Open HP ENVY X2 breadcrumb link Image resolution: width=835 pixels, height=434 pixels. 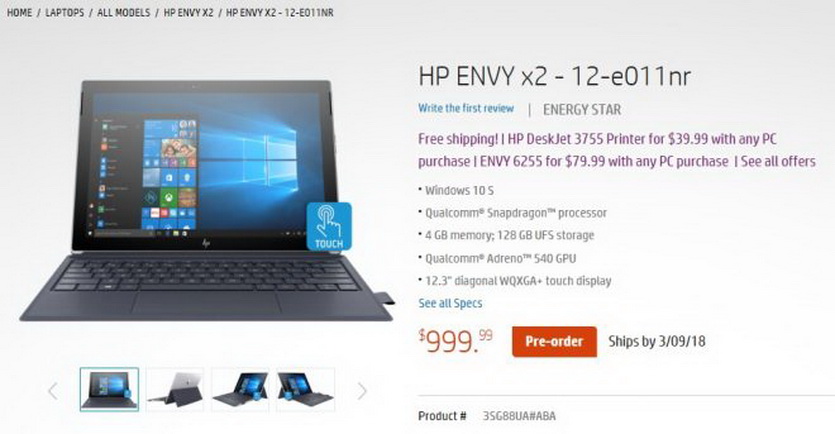pyautogui.click(x=188, y=12)
